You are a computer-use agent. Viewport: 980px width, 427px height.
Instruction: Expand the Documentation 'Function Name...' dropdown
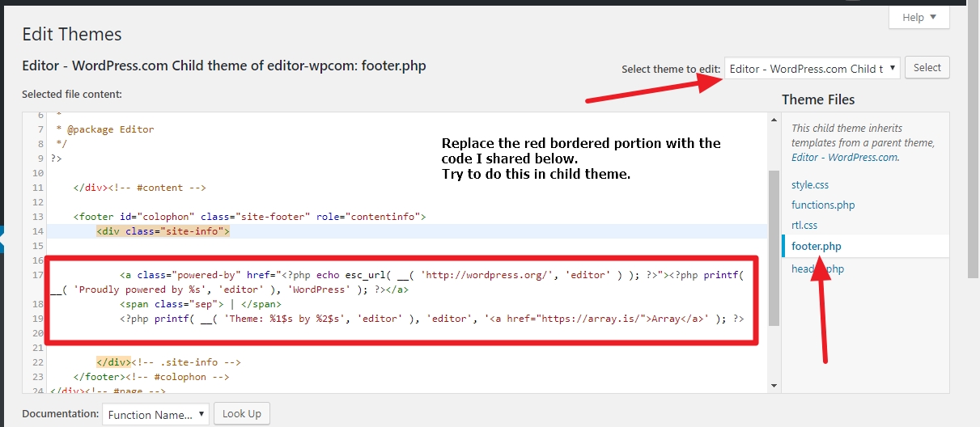(155, 414)
